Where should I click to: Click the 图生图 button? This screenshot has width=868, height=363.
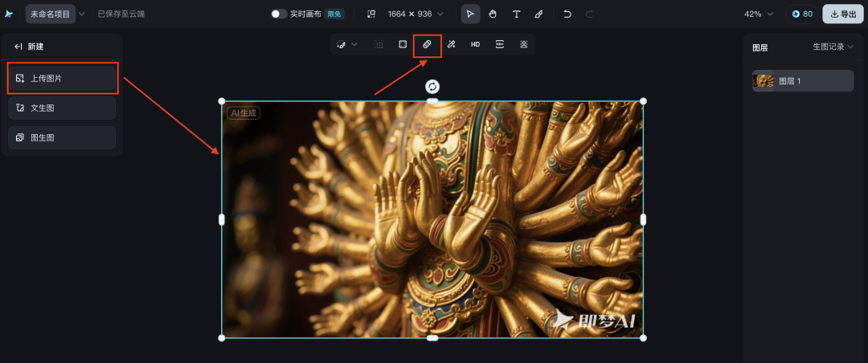62,138
